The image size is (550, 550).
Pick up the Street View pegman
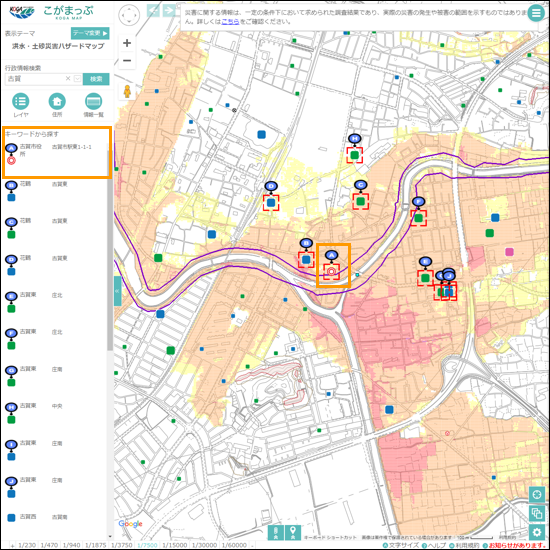point(127,92)
